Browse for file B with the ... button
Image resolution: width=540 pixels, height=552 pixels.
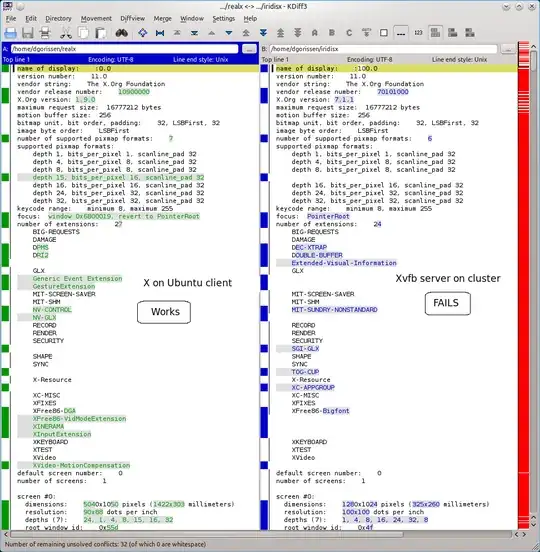[508, 49]
